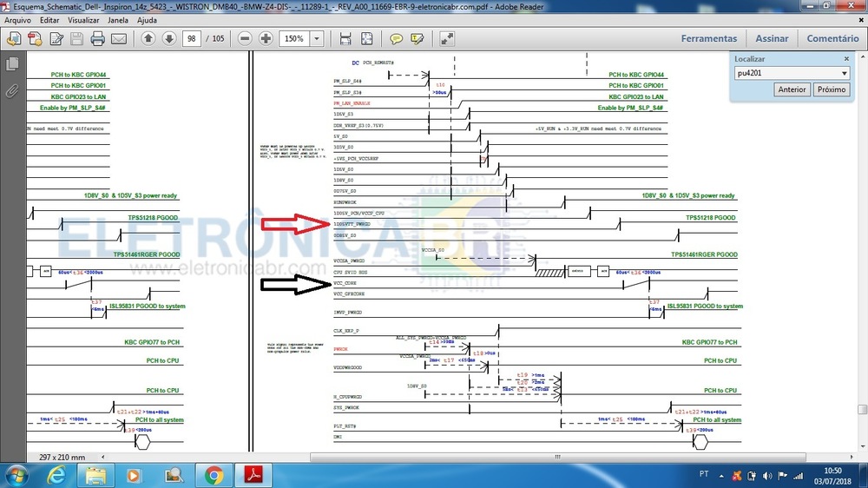Switch to full screen read mode
The height and width of the screenshot is (488, 868).
(447, 39)
